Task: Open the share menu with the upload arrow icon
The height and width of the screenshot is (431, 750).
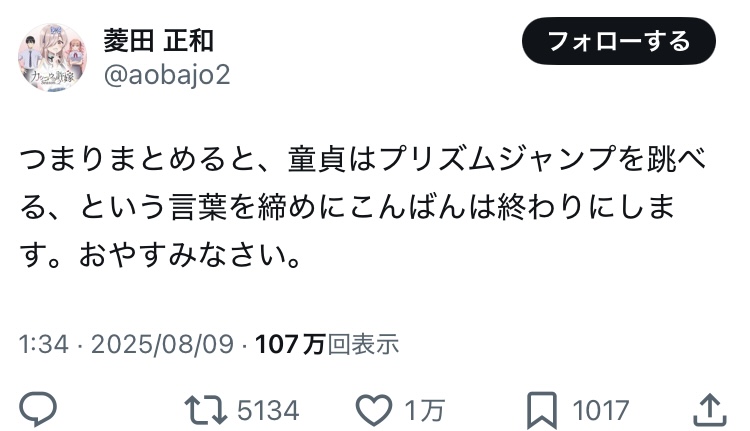Action: click(710, 409)
